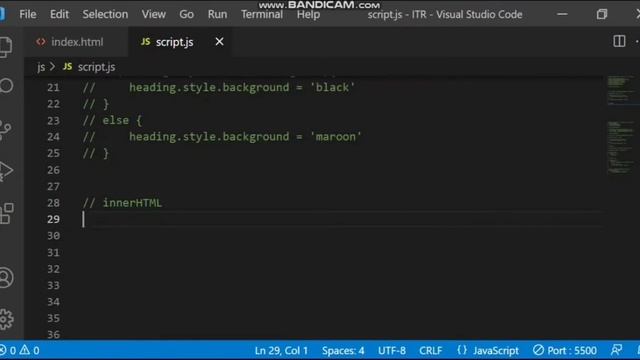This screenshot has width=640, height=360.
Task: Open the Edit menu
Action: click(59, 14)
